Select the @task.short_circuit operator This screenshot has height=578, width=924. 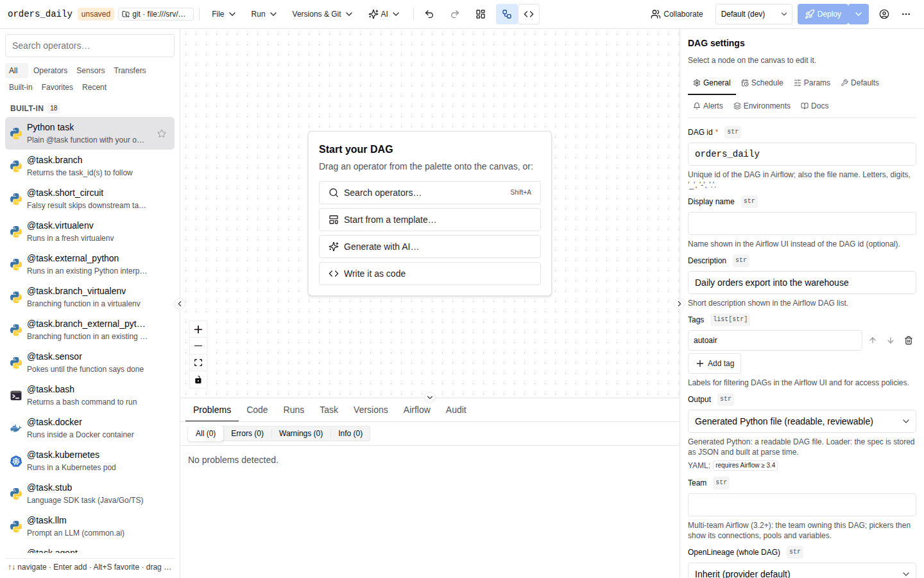click(x=90, y=199)
